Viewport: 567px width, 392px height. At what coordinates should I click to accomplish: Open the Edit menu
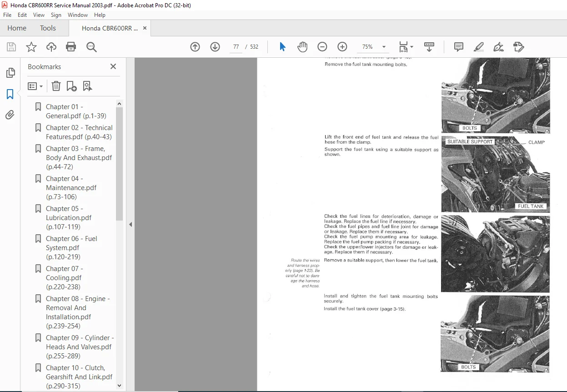point(22,15)
